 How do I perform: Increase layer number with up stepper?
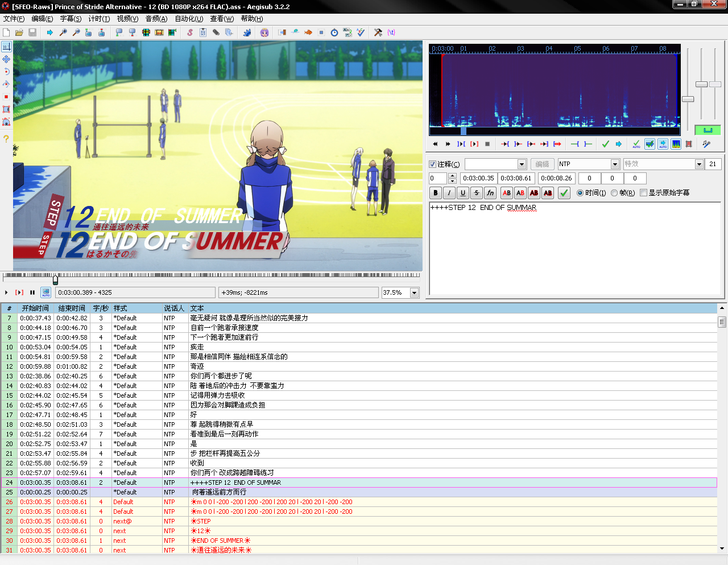click(453, 176)
